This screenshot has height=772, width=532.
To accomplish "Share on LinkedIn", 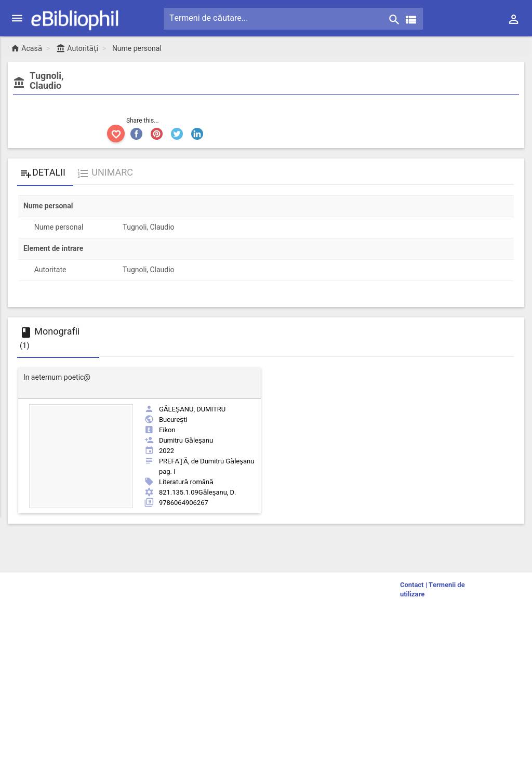I will click(197, 134).
